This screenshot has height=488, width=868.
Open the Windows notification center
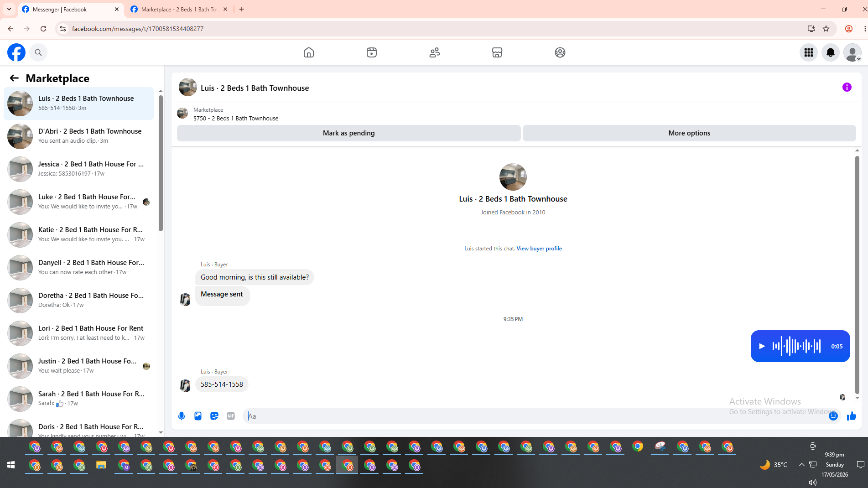861,465
